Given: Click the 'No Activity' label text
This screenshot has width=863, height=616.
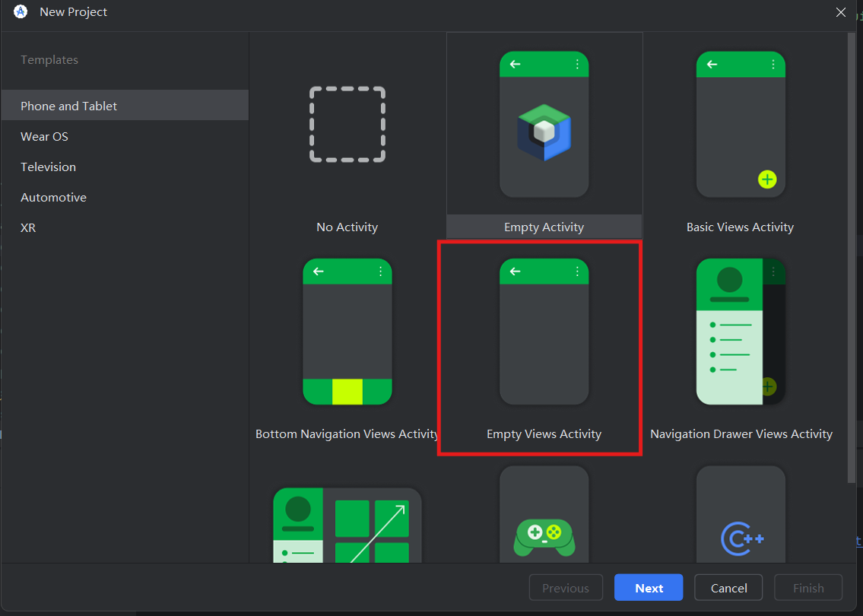Looking at the screenshot, I should [347, 227].
